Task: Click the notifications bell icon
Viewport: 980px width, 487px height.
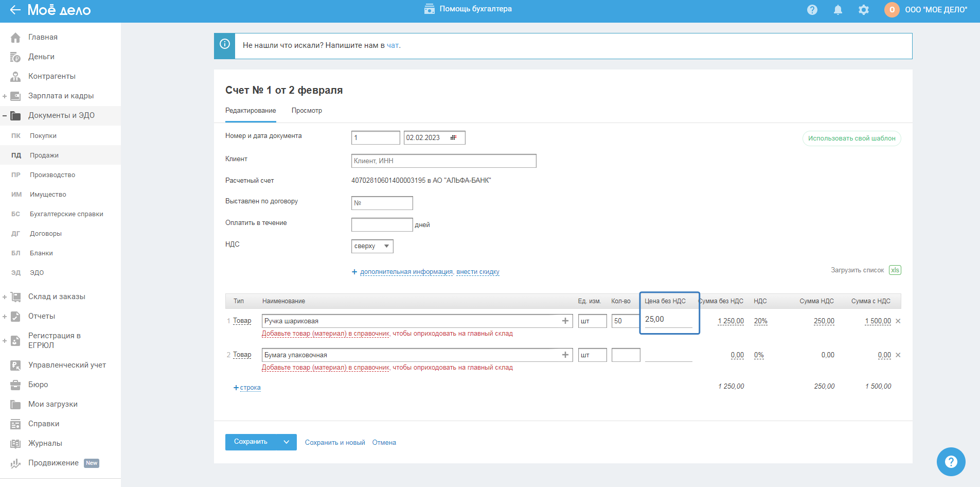Action: click(x=838, y=10)
